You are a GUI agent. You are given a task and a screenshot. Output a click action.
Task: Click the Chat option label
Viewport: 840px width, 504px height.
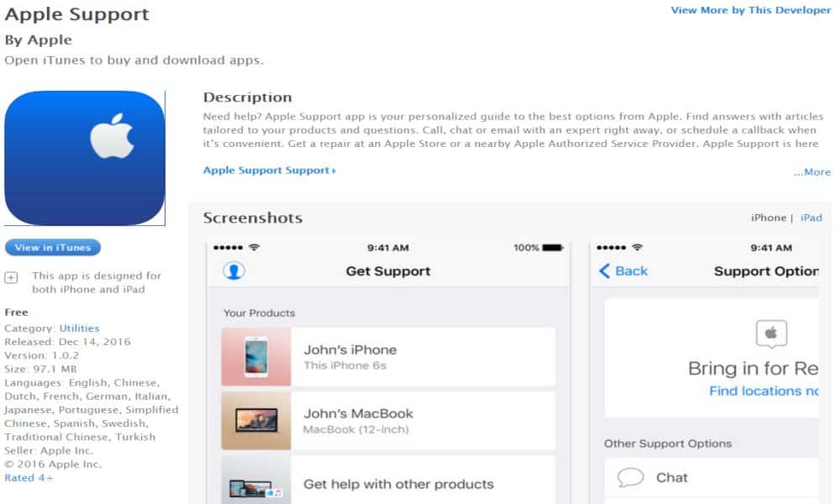[x=672, y=477]
